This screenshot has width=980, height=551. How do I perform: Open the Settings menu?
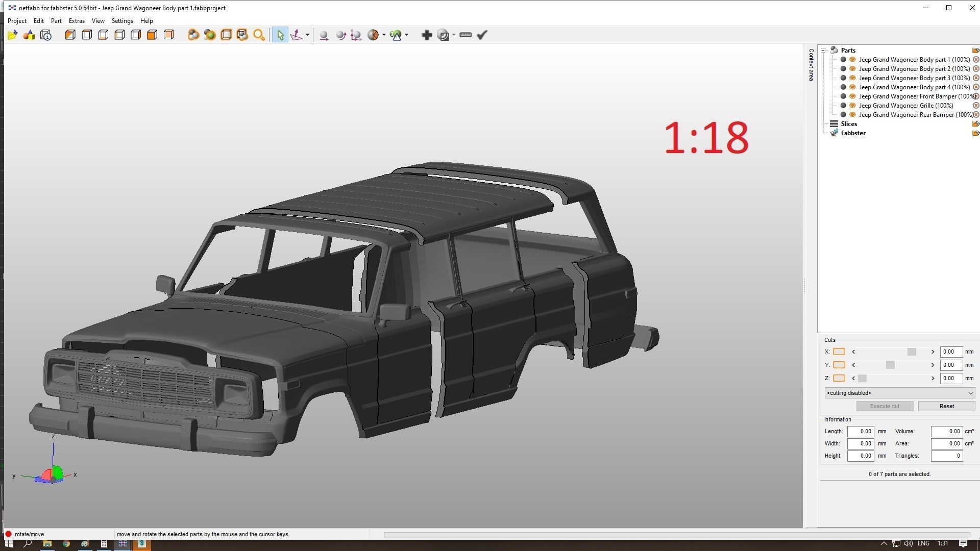tap(122, 21)
